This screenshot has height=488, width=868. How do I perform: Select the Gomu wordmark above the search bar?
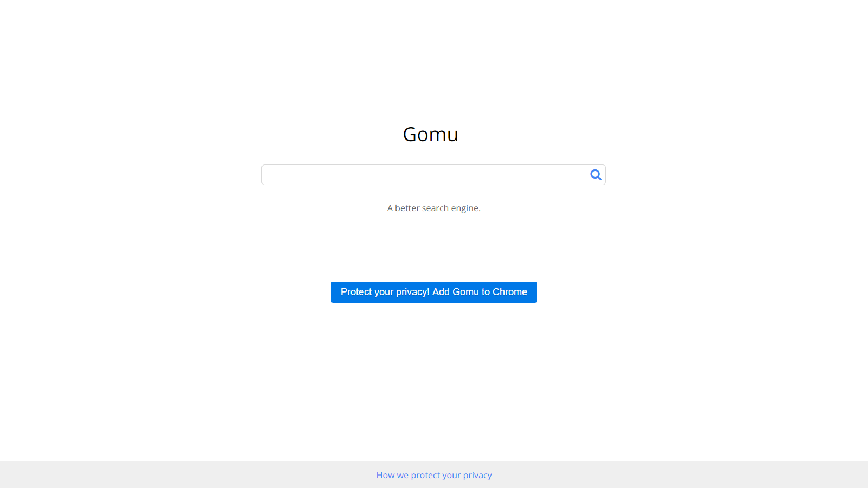pyautogui.click(x=430, y=134)
